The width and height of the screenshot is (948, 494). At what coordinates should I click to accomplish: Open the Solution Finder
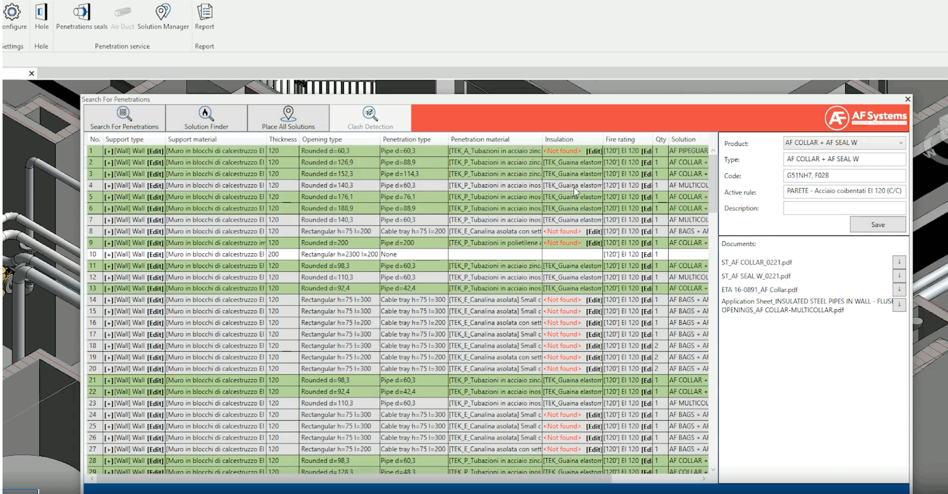206,118
